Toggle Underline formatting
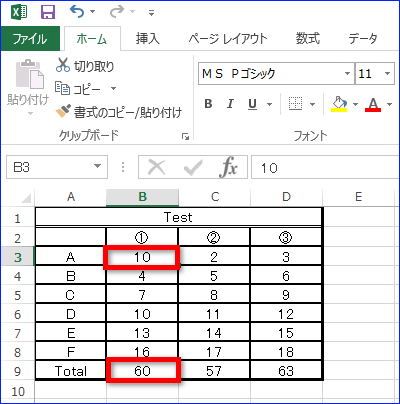The image size is (400, 404). [252, 104]
